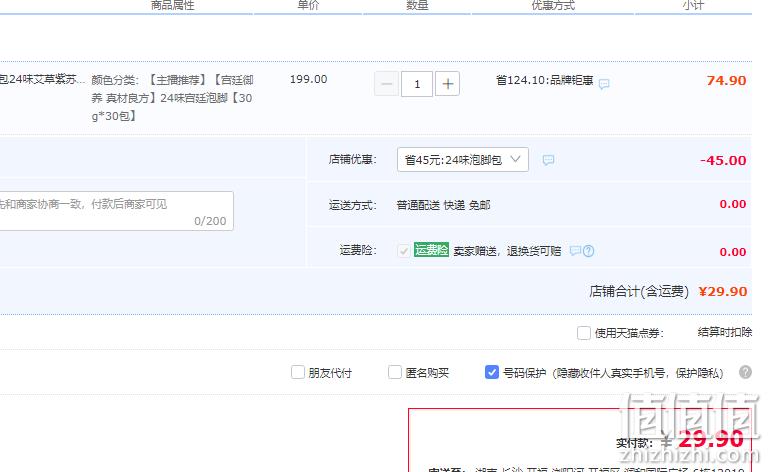Click the quantity input field showing 1
This screenshot has width=769, height=472.
coord(417,84)
